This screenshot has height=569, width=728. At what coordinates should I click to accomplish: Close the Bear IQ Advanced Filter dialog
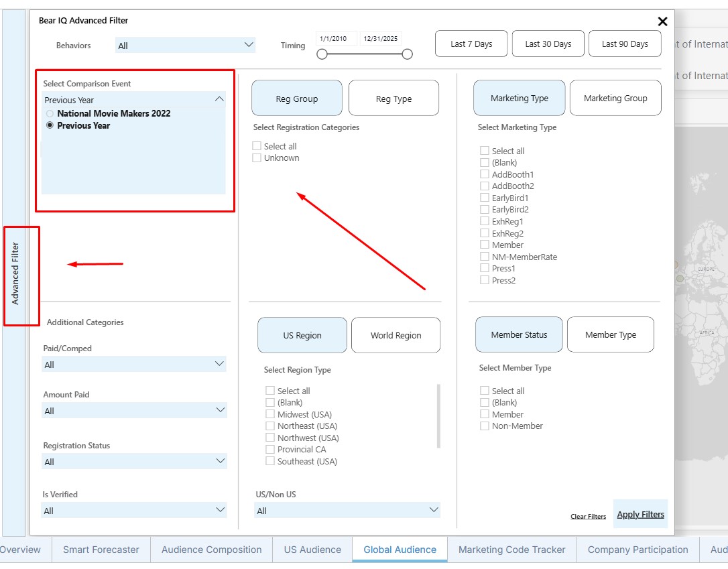coord(662,21)
